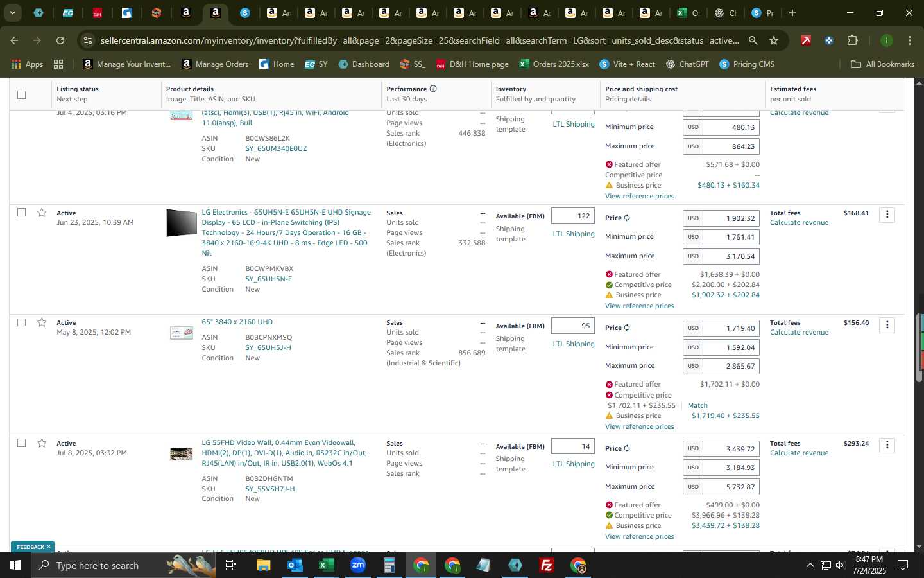Open the Chrome three-dot menu

click(910, 40)
